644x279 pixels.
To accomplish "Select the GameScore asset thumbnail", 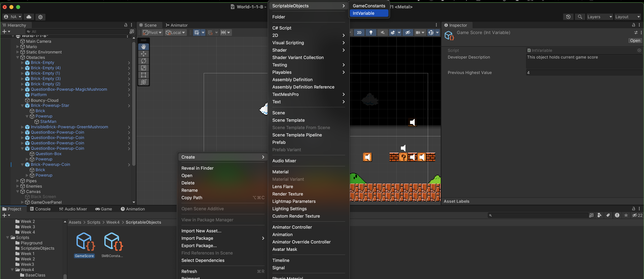I will point(85,241).
